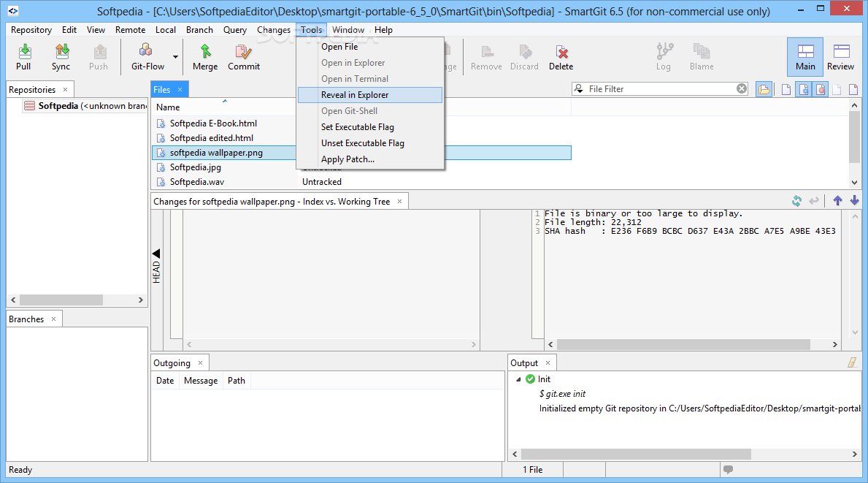The height and width of the screenshot is (483, 868).
Task: Open the Log view icon
Action: [664, 57]
